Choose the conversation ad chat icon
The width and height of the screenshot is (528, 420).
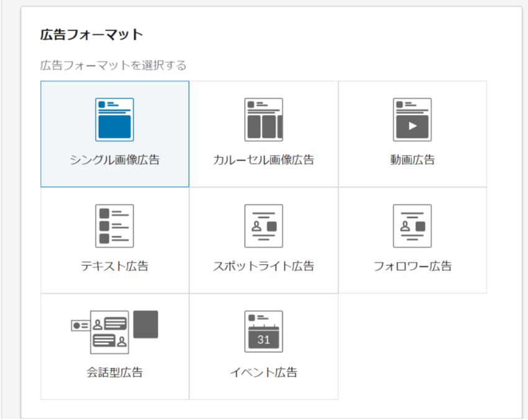tap(109, 332)
